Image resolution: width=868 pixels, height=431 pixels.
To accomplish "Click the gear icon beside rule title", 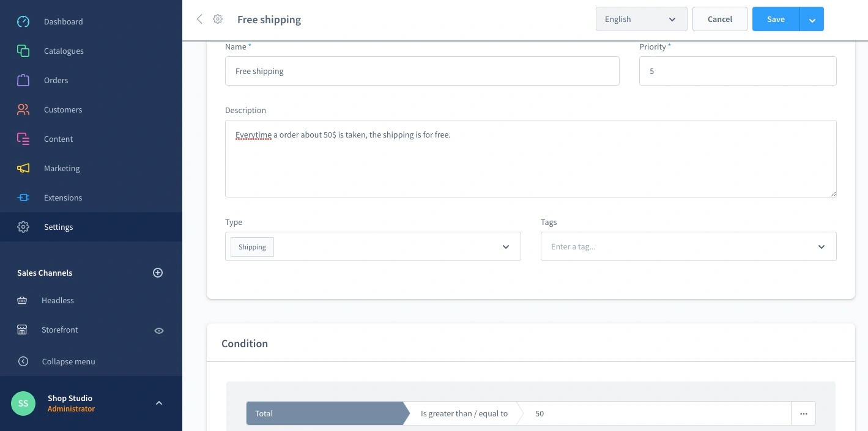I will 218,19.
